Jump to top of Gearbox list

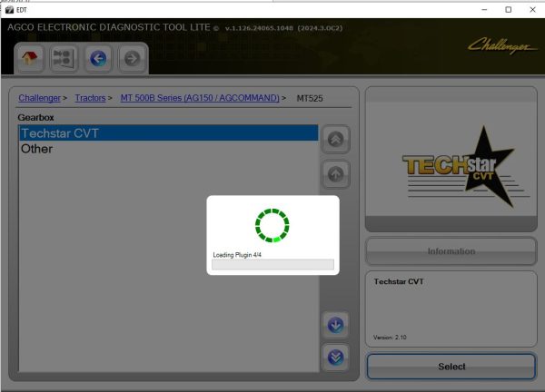coord(335,139)
